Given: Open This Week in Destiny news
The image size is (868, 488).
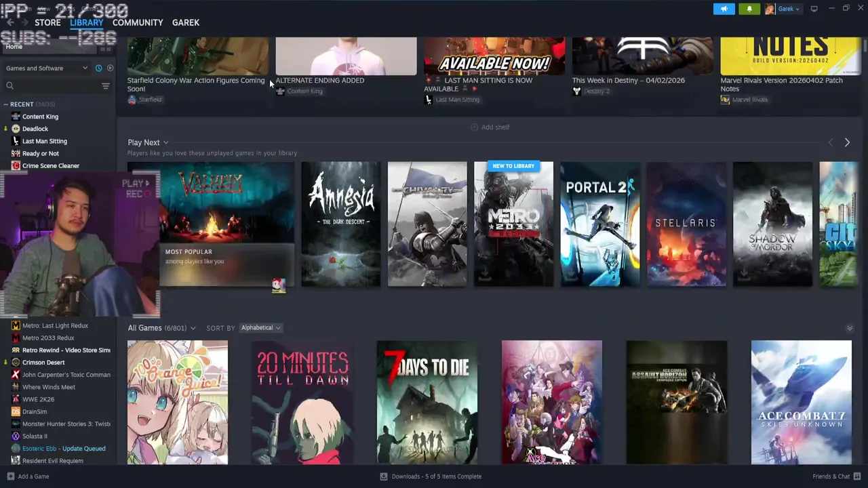Looking at the screenshot, I should point(629,80).
